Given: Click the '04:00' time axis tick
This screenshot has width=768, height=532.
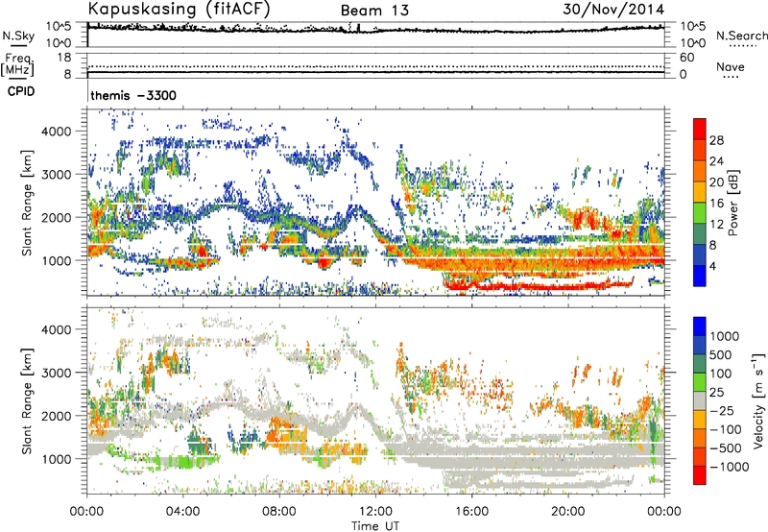Looking at the screenshot, I should (183, 512).
